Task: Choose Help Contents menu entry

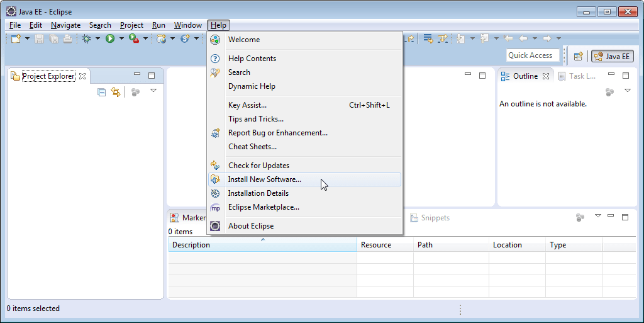Action: tap(305, 59)
